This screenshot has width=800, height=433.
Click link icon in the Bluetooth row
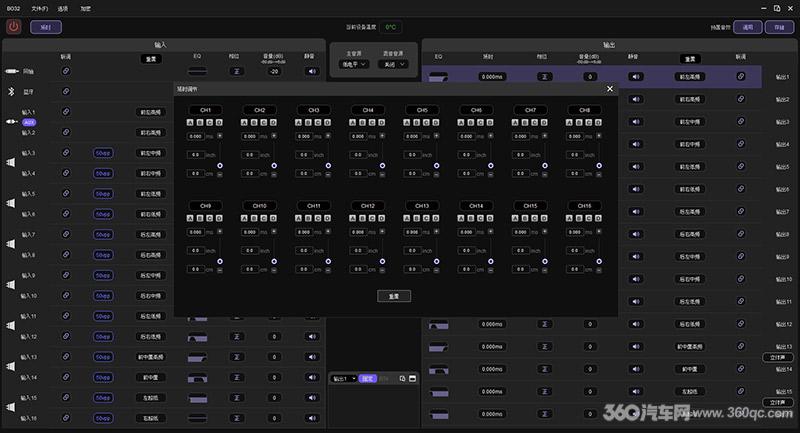[66, 91]
